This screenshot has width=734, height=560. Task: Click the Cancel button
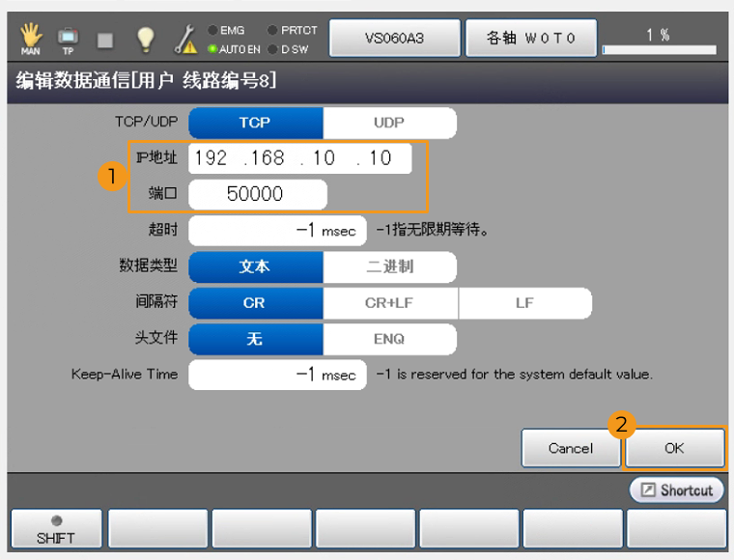pyautogui.click(x=571, y=448)
